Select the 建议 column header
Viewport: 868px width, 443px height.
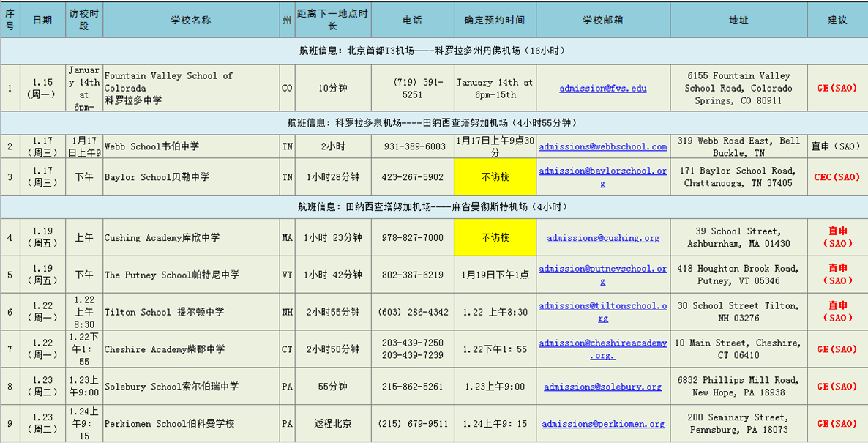pos(837,20)
